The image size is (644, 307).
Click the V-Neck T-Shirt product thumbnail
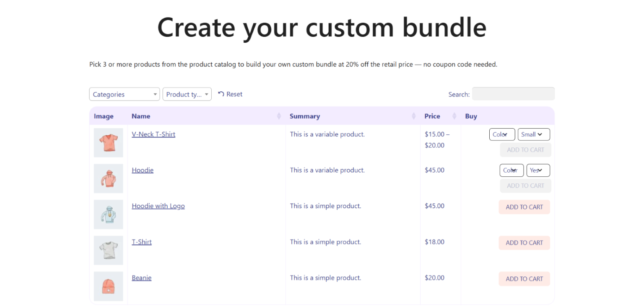(108, 142)
